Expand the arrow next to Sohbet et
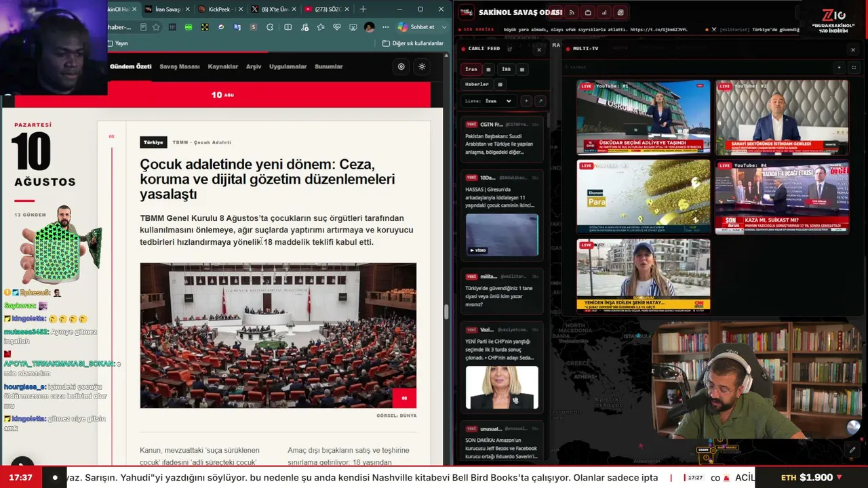868x488 pixels. coord(444,27)
